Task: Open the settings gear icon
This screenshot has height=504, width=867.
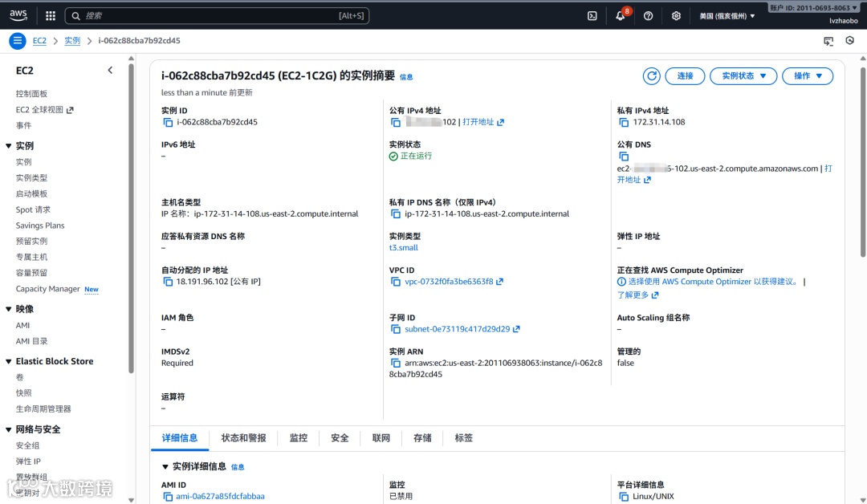Action: (x=676, y=16)
